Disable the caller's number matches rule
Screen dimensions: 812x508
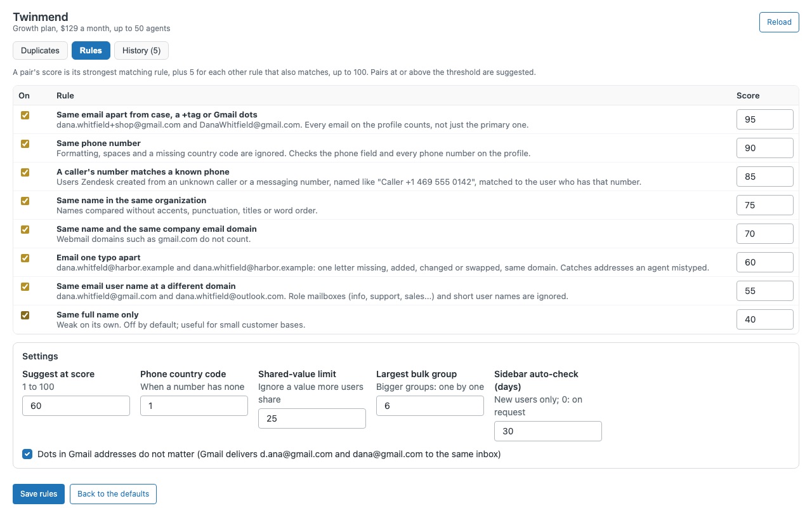pyautogui.click(x=25, y=172)
